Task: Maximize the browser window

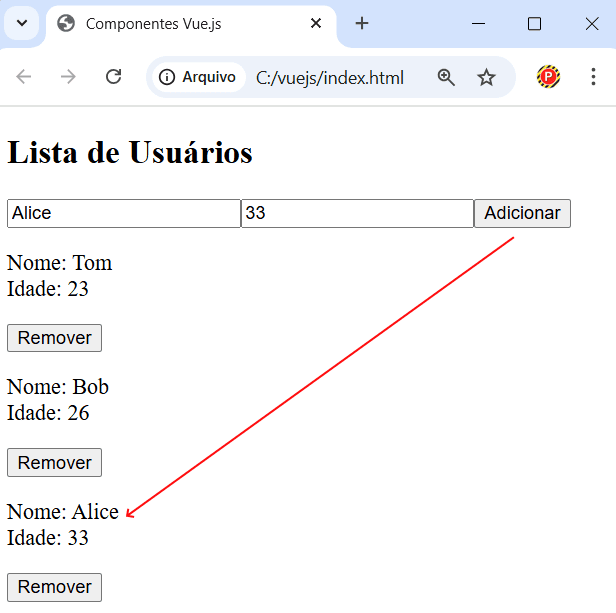Action: [534, 24]
